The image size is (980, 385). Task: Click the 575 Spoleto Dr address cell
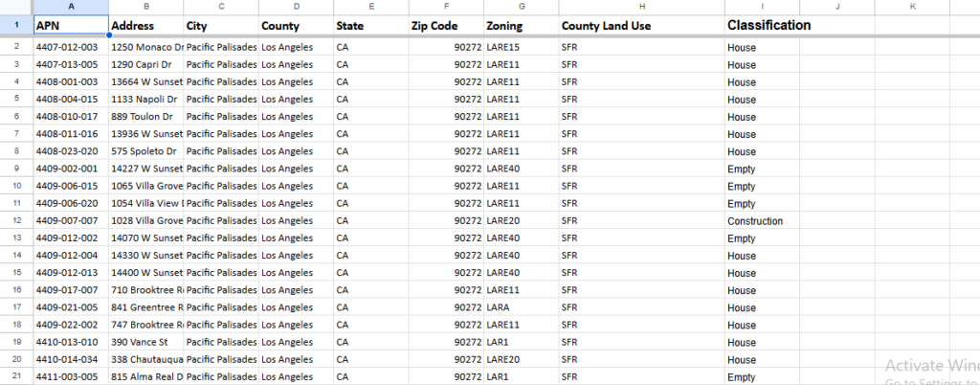pyautogui.click(x=146, y=151)
